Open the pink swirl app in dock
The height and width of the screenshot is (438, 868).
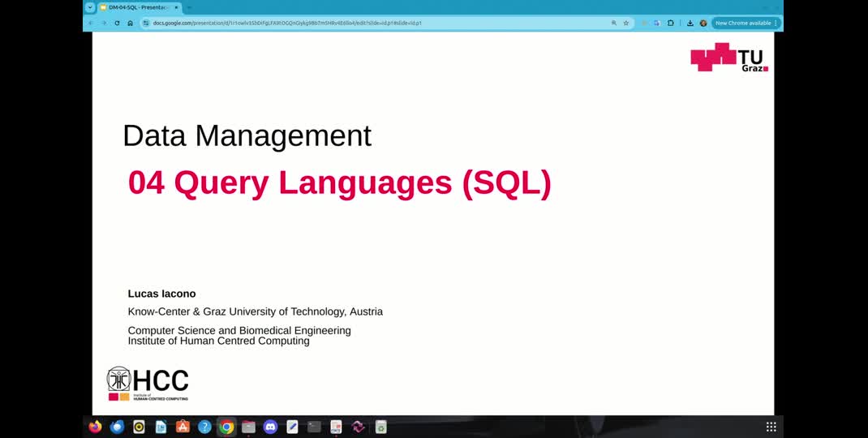point(359,427)
